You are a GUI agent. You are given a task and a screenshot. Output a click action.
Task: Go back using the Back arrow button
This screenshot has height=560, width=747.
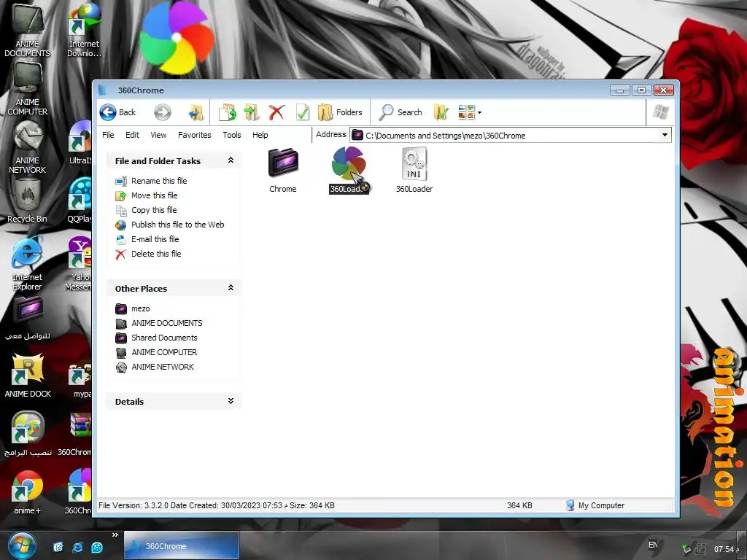click(x=117, y=112)
